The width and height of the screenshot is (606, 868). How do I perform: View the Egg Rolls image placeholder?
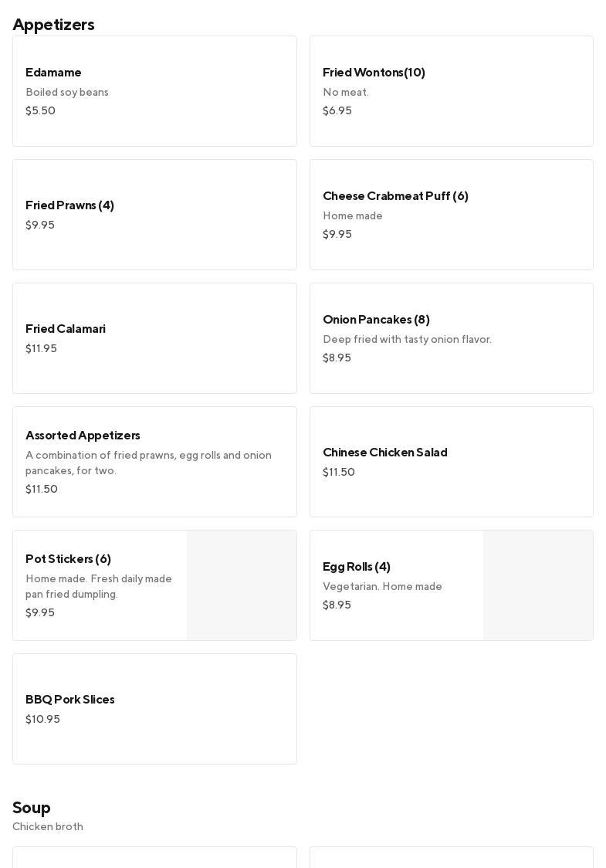(x=538, y=585)
